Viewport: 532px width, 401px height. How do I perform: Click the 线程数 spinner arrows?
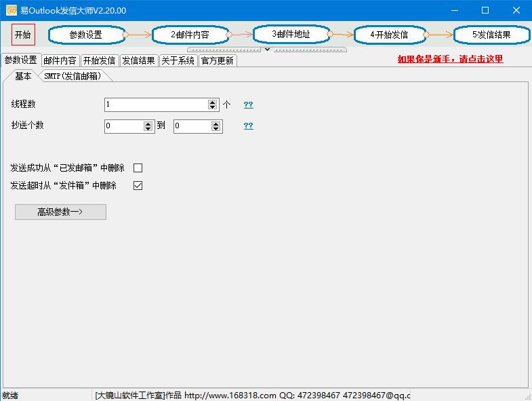click(x=213, y=104)
